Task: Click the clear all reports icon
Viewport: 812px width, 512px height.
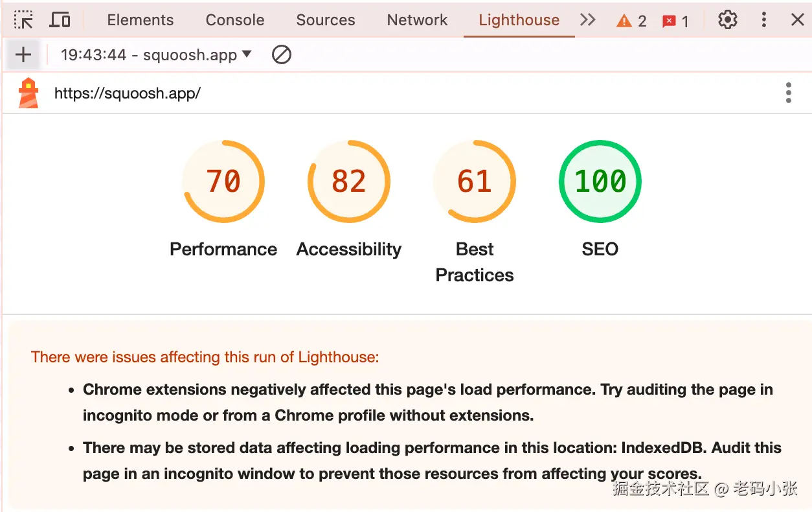Action: [281, 54]
